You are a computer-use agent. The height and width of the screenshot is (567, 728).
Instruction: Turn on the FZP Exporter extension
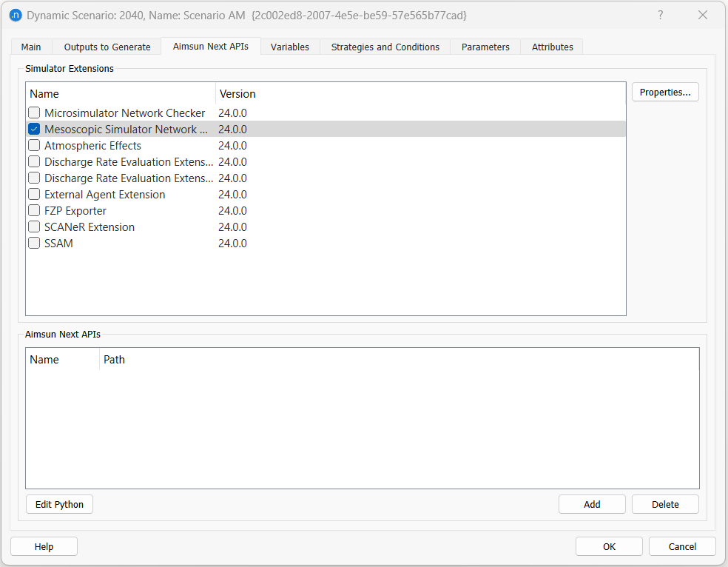coord(33,210)
